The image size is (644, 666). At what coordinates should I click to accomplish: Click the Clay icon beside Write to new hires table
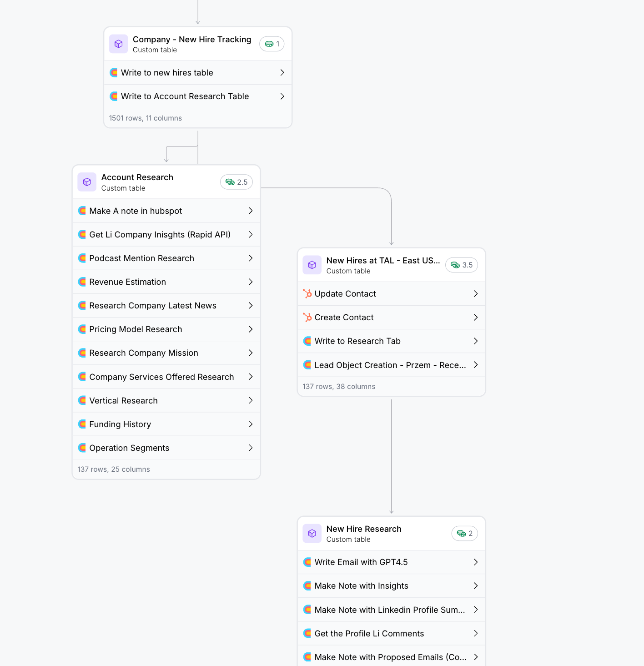click(114, 73)
